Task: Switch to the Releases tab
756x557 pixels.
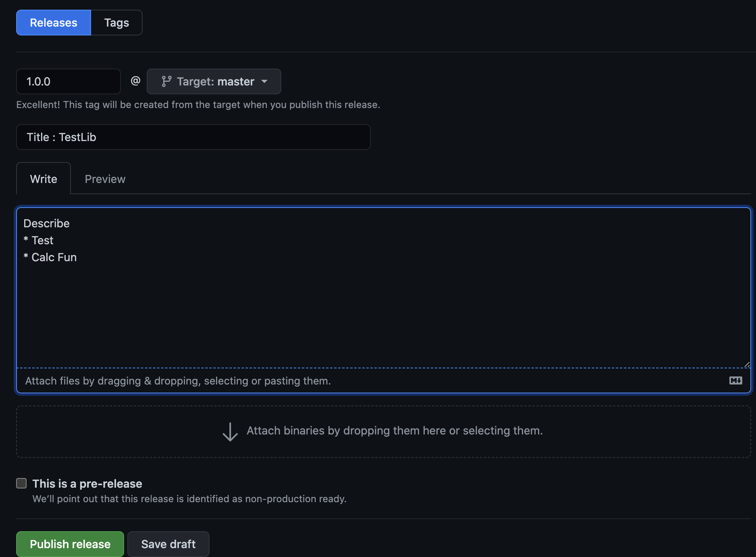Action: coord(54,23)
